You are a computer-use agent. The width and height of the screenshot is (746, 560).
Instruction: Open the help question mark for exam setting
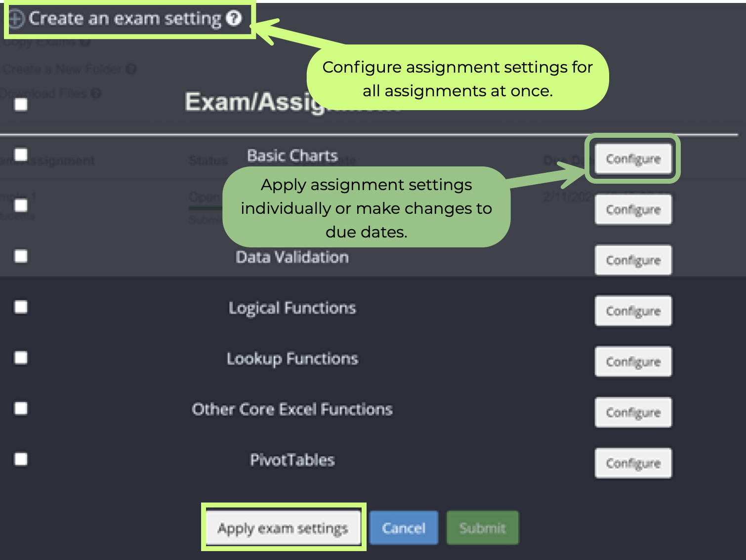(x=234, y=18)
